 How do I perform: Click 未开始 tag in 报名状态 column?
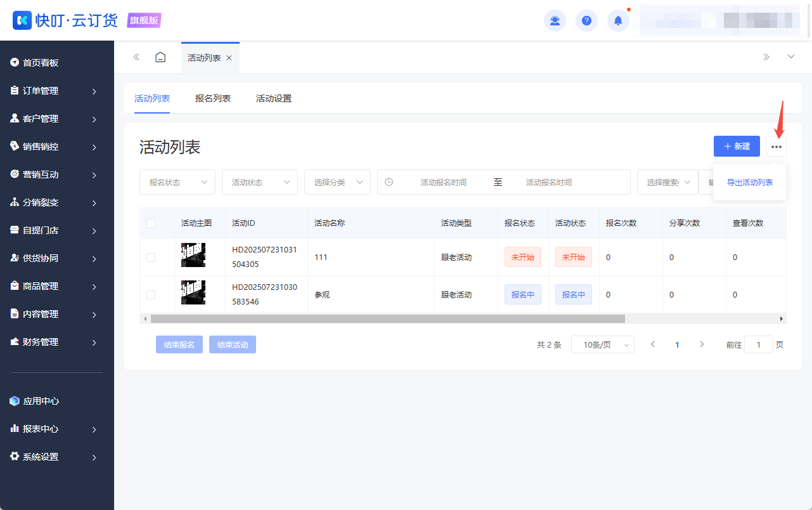[x=523, y=257]
